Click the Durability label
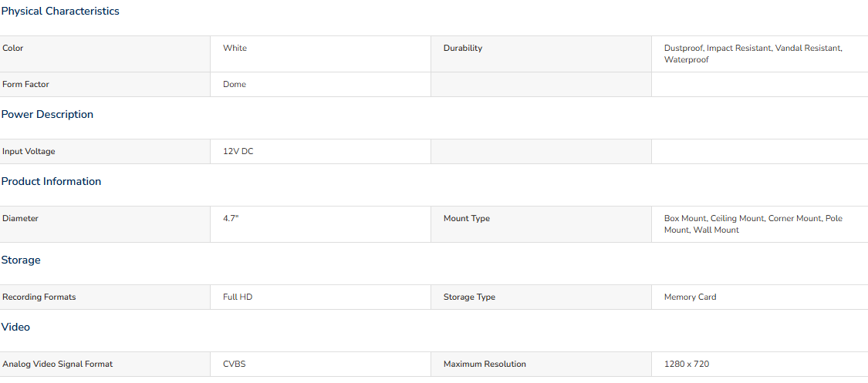Viewport: 868px width, 383px height. point(463,48)
